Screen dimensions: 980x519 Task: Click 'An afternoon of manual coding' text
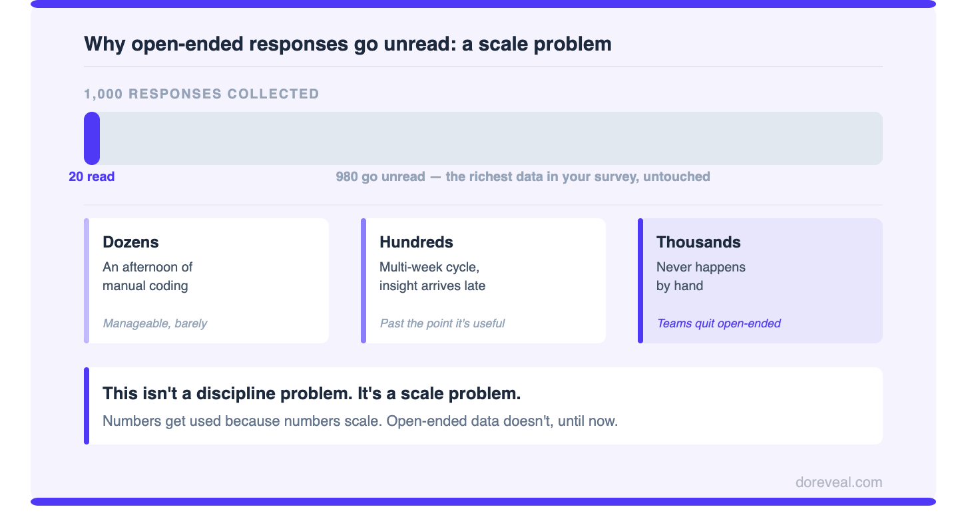point(148,276)
